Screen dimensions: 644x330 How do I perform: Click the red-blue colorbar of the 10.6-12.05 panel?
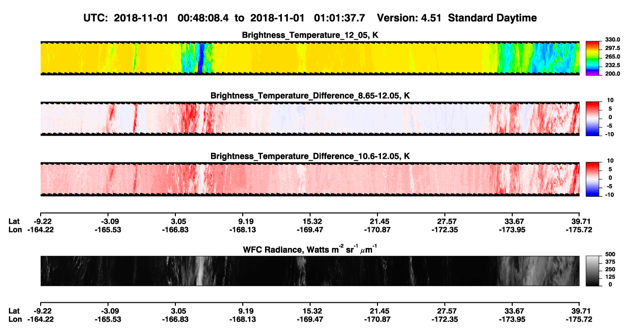point(592,179)
